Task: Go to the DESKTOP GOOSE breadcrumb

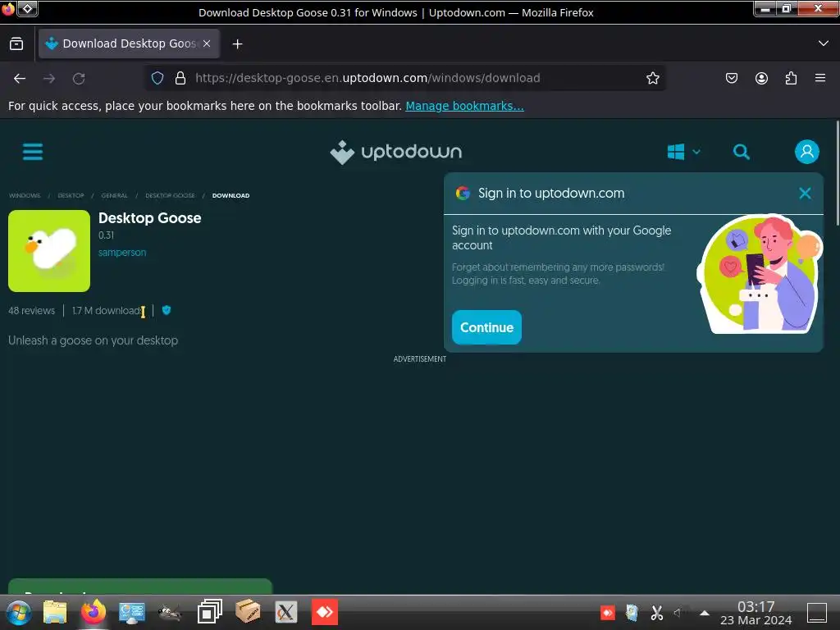Action: click(170, 195)
